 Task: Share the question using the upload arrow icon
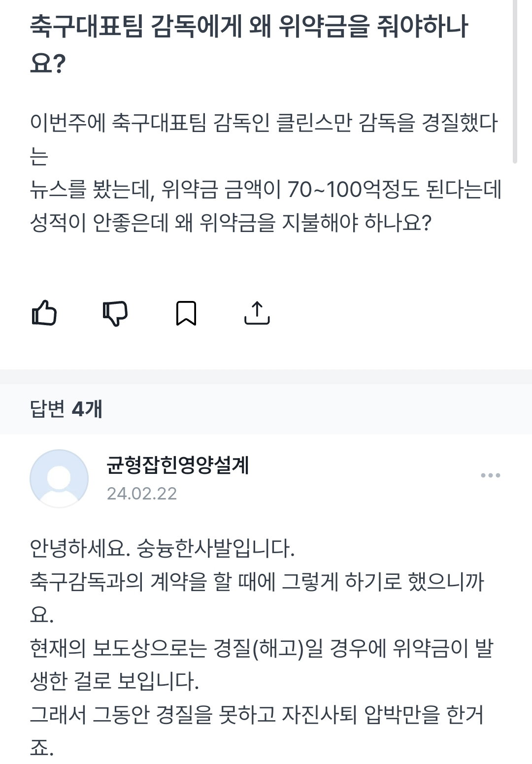pos(257,313)
